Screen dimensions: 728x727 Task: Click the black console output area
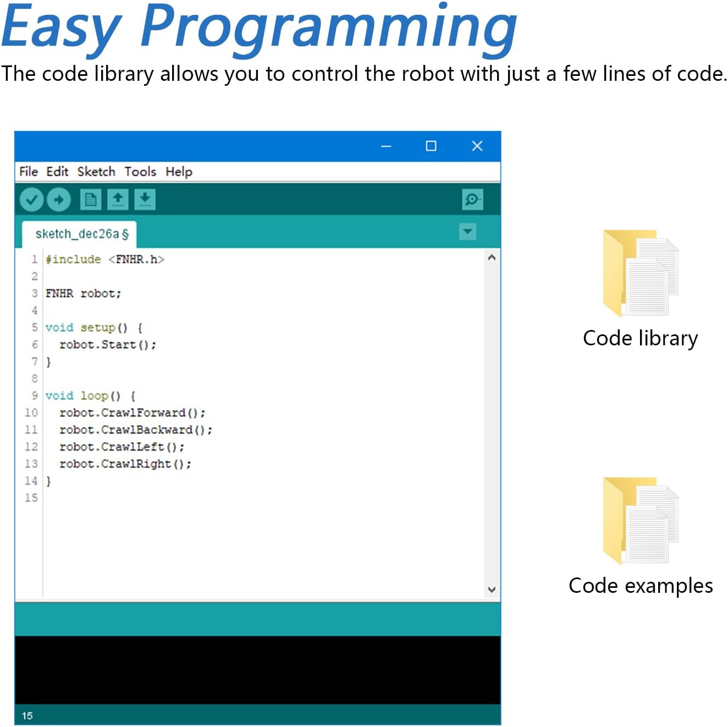coord(257,670)
